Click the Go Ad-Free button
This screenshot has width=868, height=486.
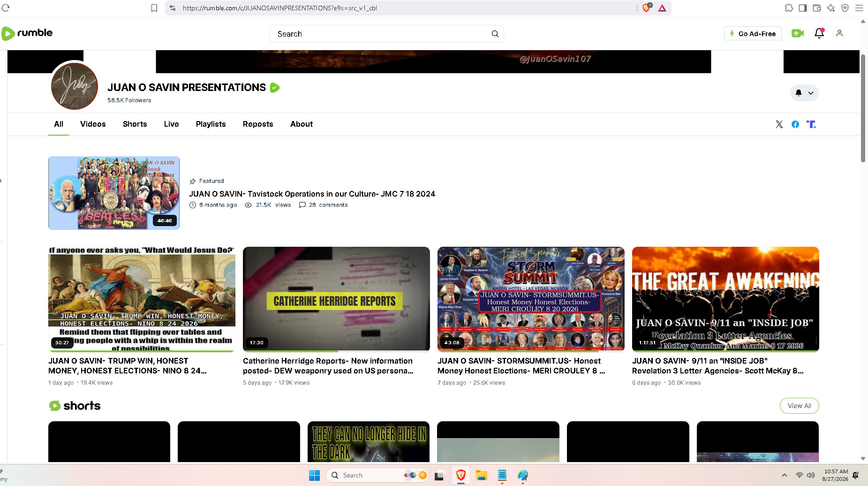[753, 33]
